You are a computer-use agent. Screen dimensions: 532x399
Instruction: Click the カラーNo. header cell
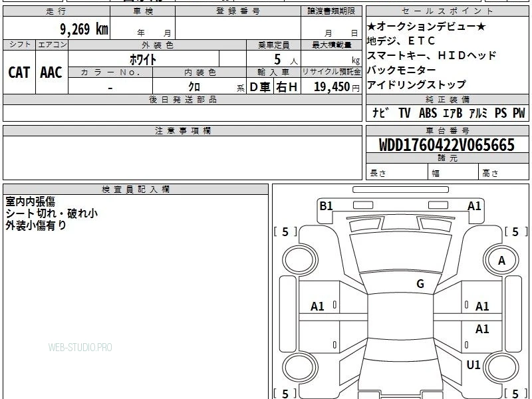pos(110,72)
